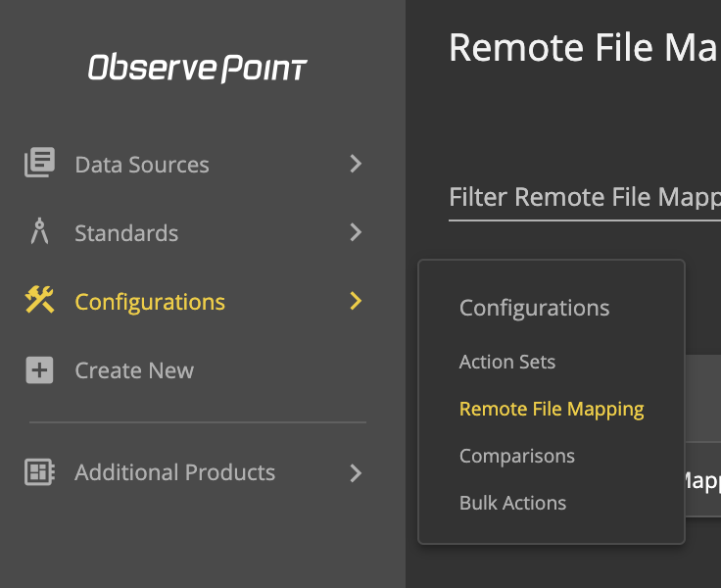
Task: Click the Data Sources stacked-documents icon
Action: pos(39,163)
